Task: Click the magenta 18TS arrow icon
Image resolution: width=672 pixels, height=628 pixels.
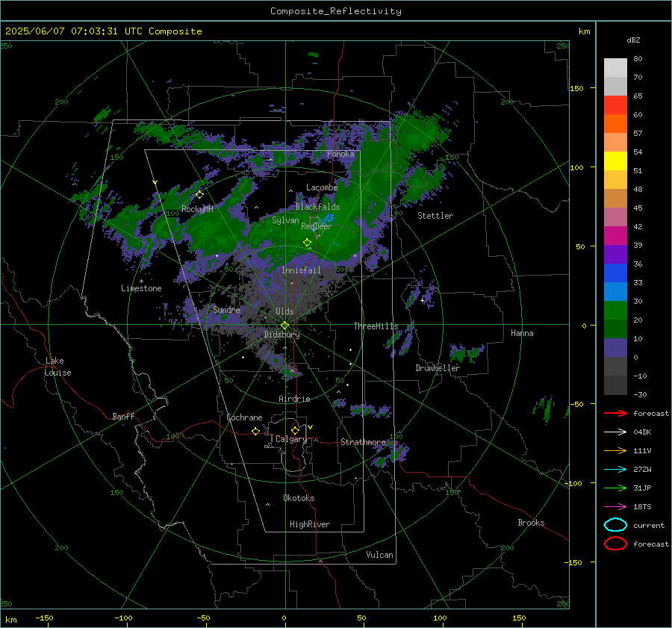Action: pos(615,507)
